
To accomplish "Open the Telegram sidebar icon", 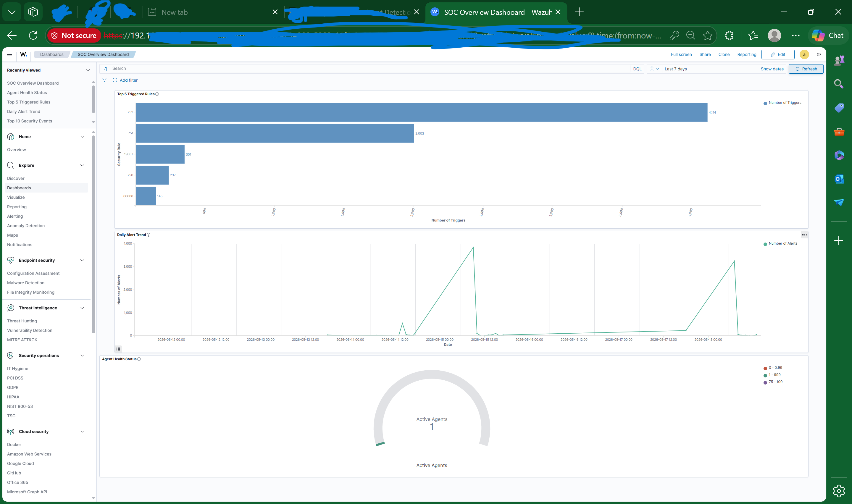I will 839,202.
